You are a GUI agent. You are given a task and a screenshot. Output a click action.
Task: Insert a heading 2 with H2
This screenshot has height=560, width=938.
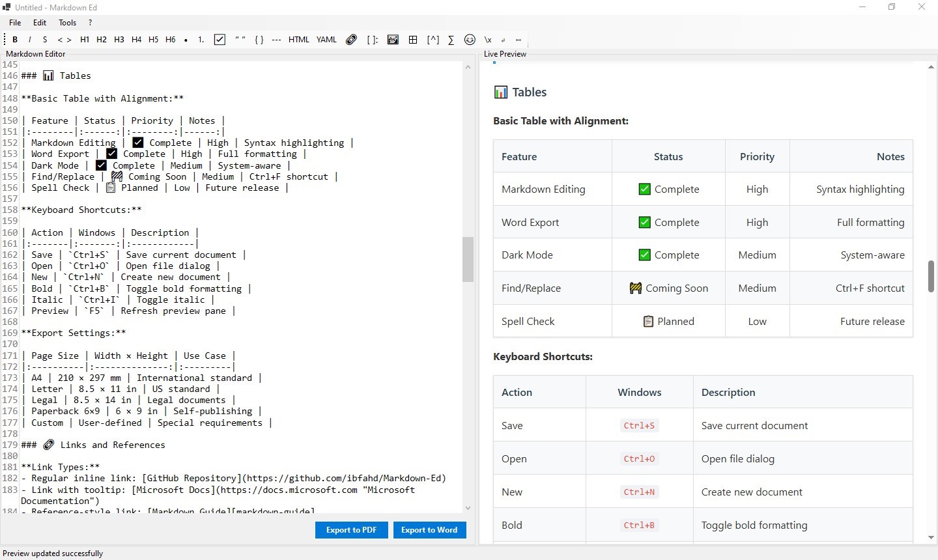tap(102, 40)
